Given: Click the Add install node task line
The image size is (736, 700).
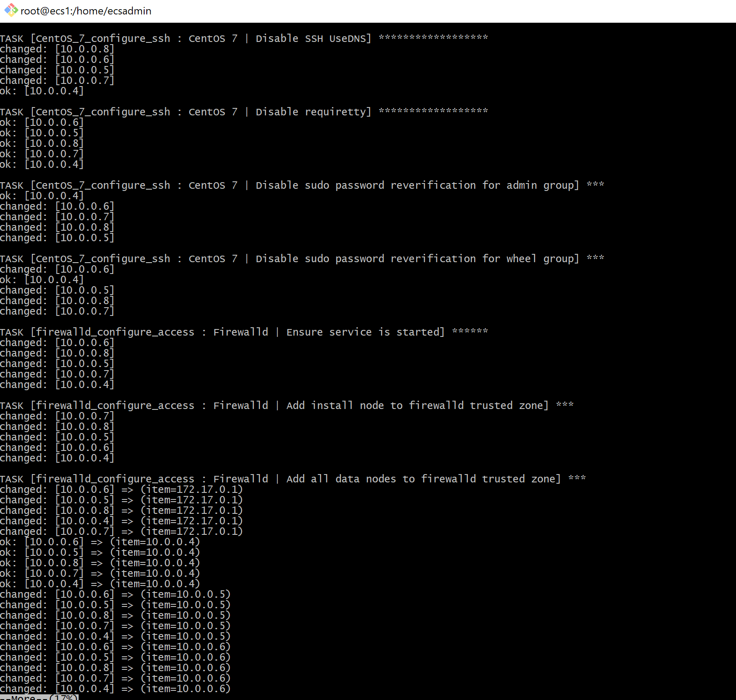Looking at the screenshot, I should click(x=287, y=405).
